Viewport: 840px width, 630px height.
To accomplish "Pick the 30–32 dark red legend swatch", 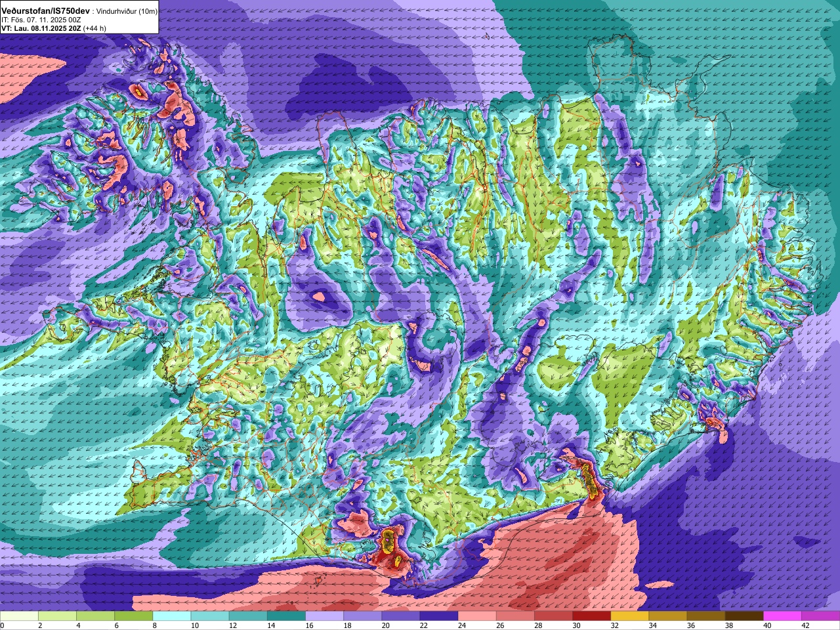I will 592,616.
